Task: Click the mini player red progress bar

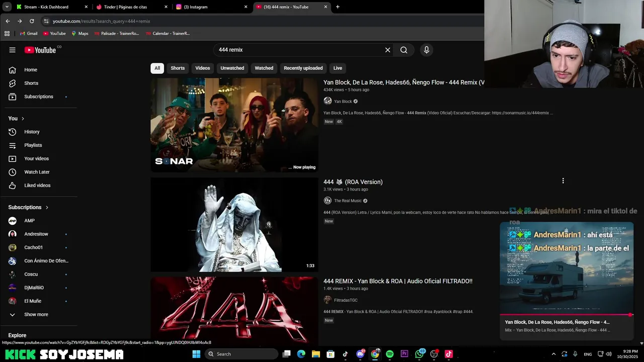Action: [567, 315]
